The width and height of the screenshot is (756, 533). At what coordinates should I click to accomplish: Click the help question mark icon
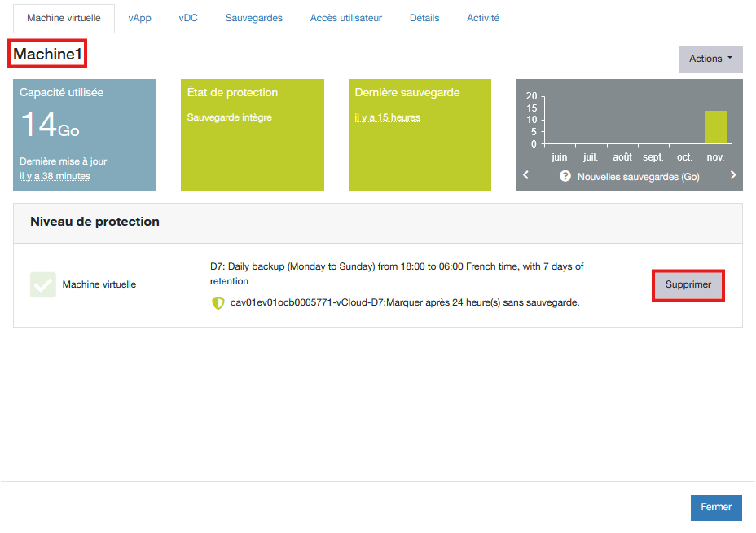pyautogui.click(x=565, y=176)
